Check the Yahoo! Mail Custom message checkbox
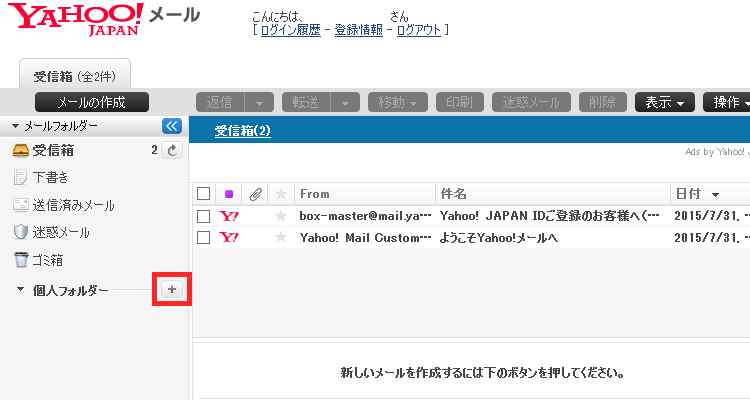750x400 pixels. pos(204,237)
